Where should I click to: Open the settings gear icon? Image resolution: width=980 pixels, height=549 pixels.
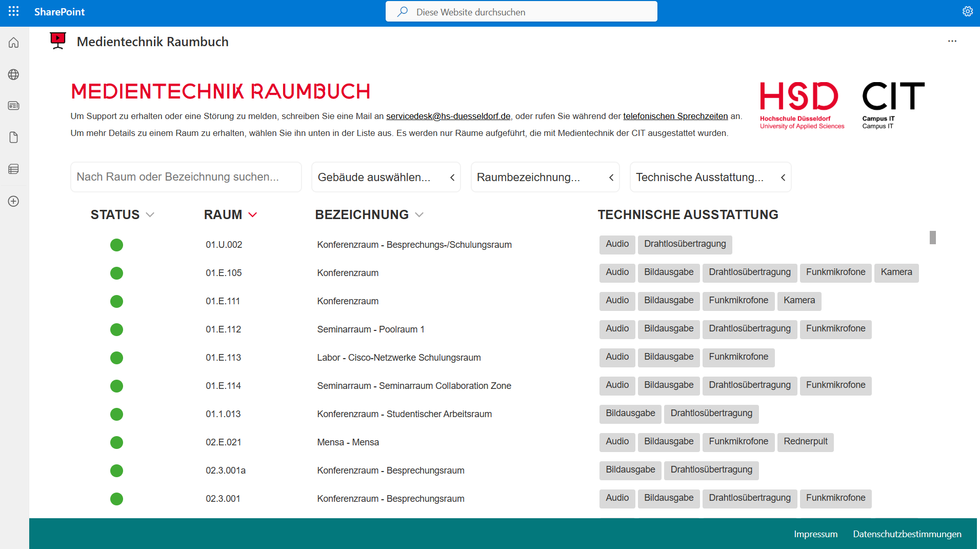[967, 11]
